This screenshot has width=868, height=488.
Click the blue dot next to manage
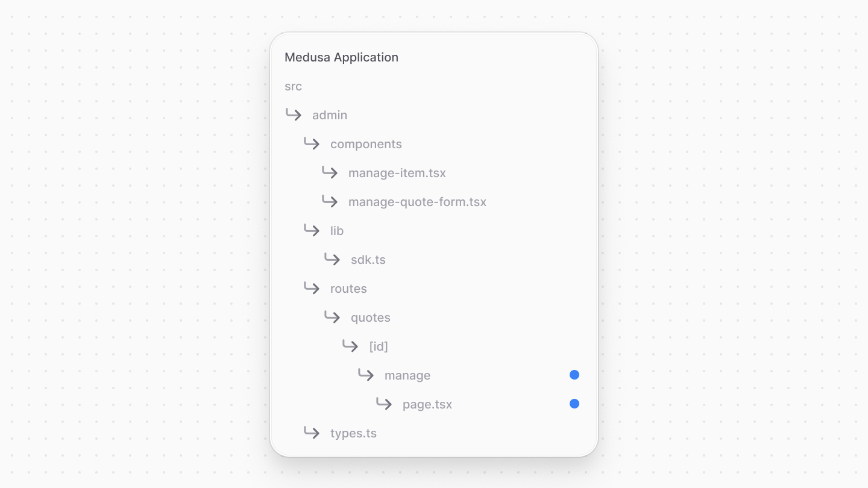point(574,375)
